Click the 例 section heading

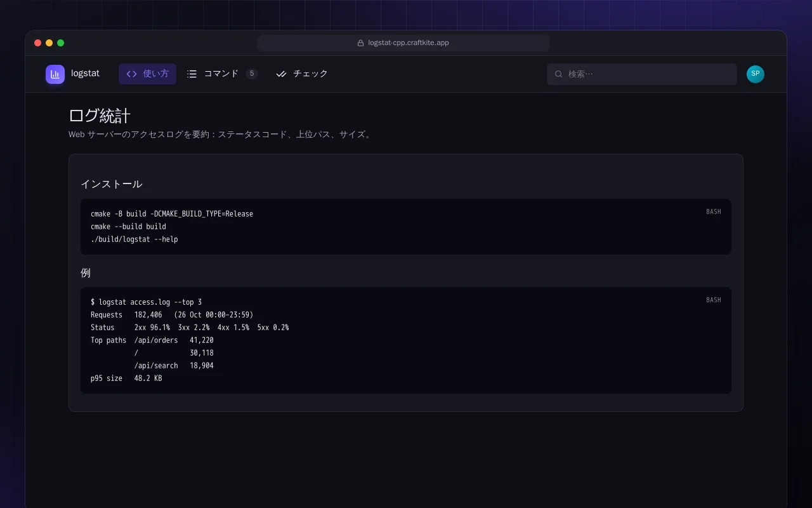[x=86, y=273]
